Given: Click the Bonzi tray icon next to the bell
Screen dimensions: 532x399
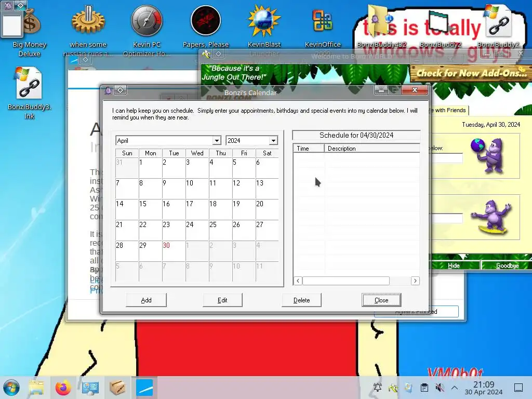Looking at the screenshot, I should tap(393, 388).
